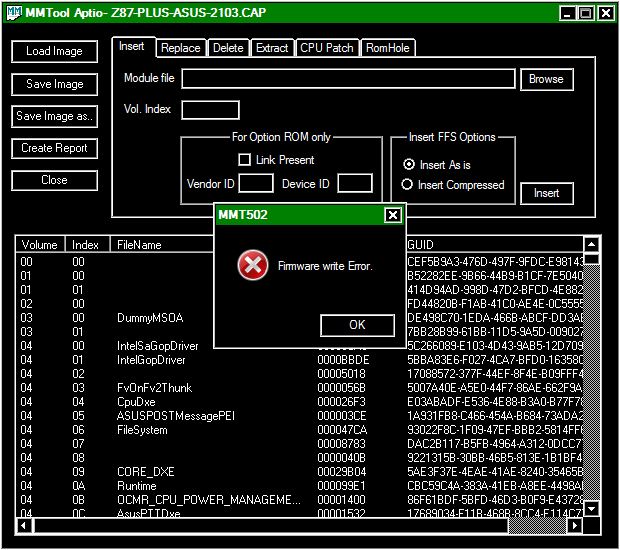This screenshot has height=550, width=620.
Task: Open the Replace tab
Action: tap(181, 48)
